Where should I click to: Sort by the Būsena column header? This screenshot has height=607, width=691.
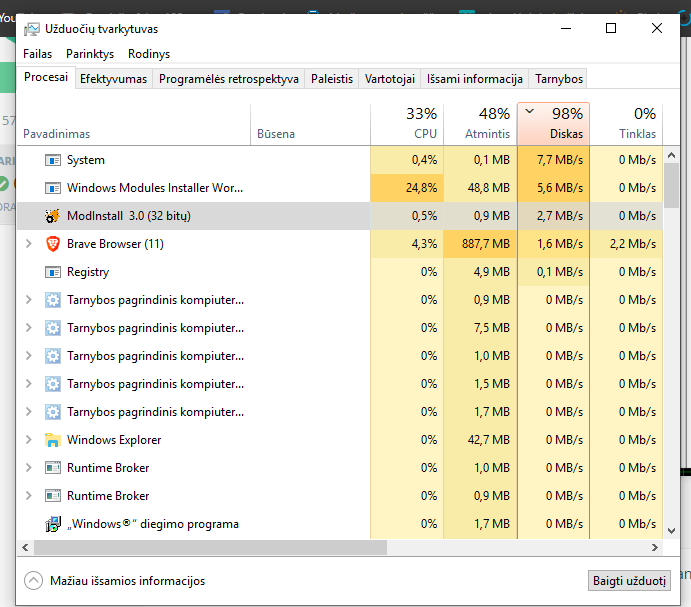tap(310, 124)
